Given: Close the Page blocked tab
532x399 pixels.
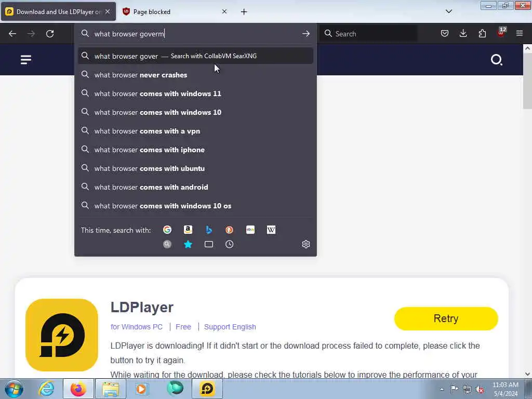Looking at the screenshot, I should [224, 11].
